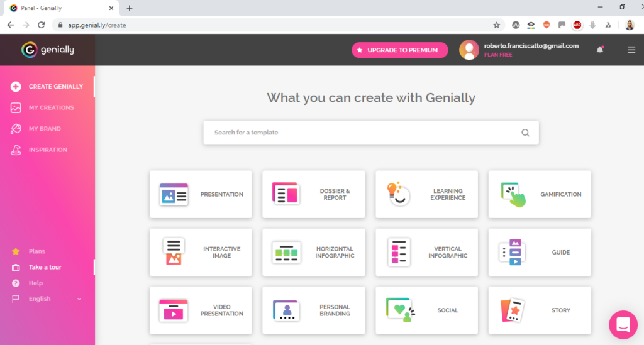Bookmark page with the star icon

coord(497,25)
